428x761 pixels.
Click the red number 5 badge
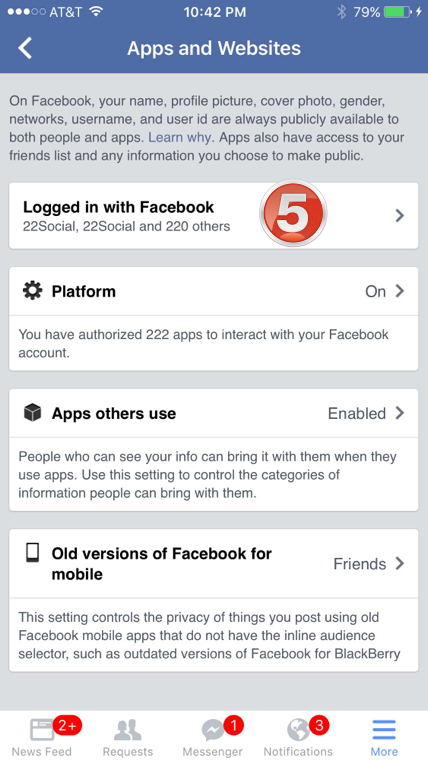click(293, 214)
